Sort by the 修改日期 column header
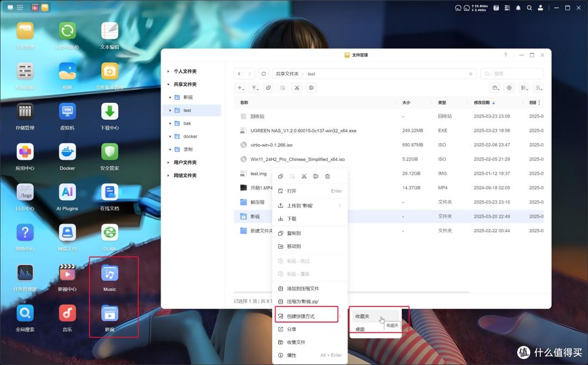588x365 pixels. pyautogui.click(x=482, y=102)
